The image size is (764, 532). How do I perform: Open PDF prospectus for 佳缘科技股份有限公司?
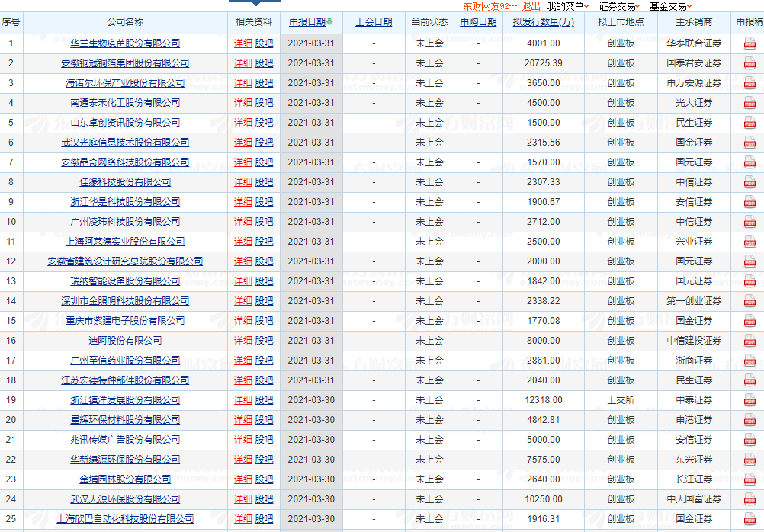point(750,182)
